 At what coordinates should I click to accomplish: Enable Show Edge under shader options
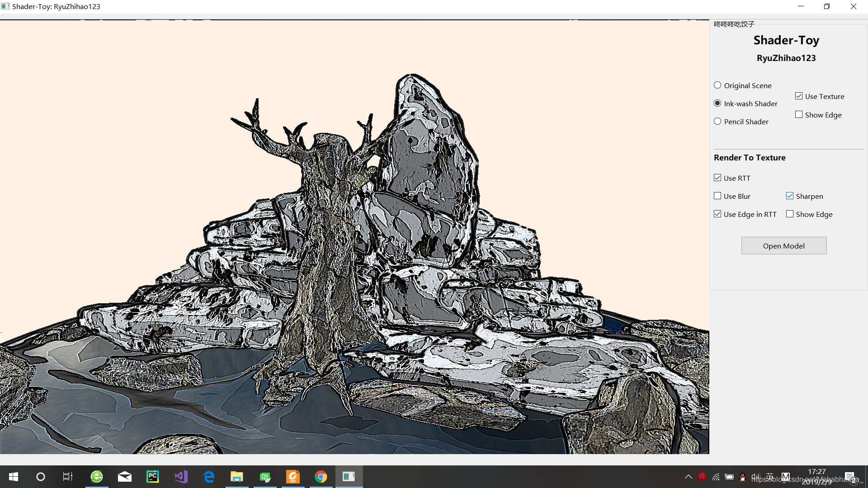click(x=799, y=115)
